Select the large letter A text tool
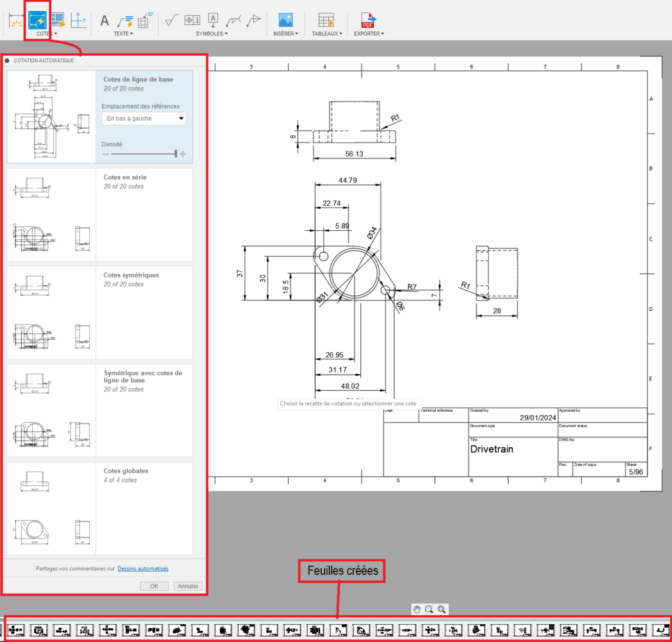This screenshot has height=642, width=672. [x=104, y=20]
